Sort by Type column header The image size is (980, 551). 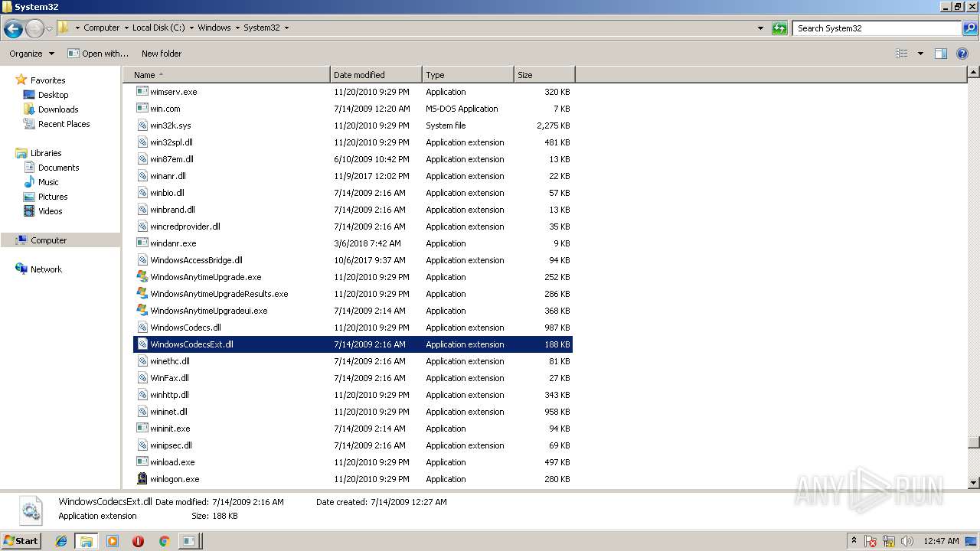[468, 75]
